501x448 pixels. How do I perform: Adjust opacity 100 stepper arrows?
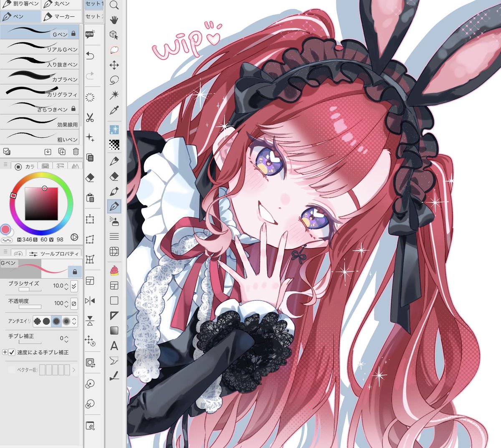66,304
